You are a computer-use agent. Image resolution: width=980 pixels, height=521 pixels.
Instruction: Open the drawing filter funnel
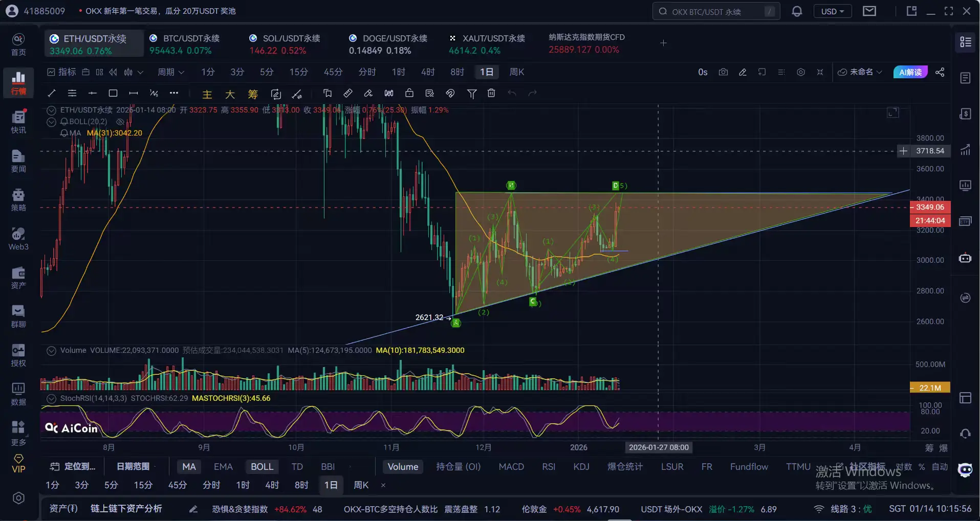(472, 93)
